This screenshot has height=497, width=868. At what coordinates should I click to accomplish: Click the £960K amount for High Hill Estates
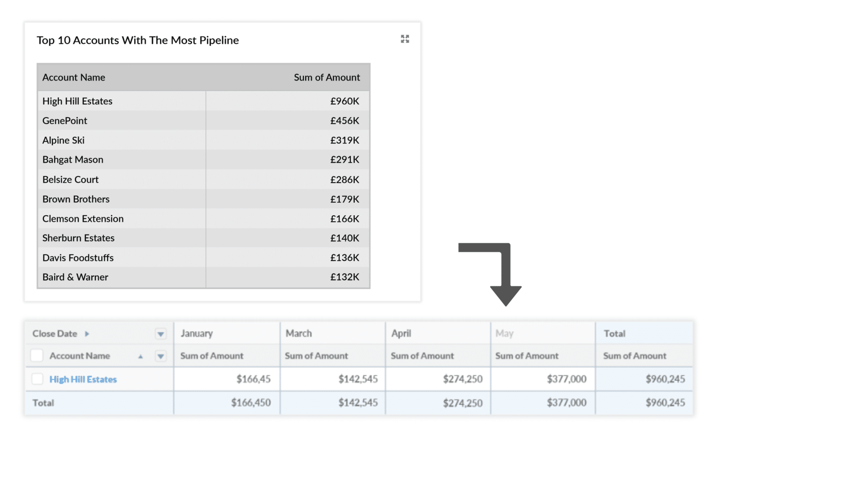pyautogui.click(x=345, y=101)
